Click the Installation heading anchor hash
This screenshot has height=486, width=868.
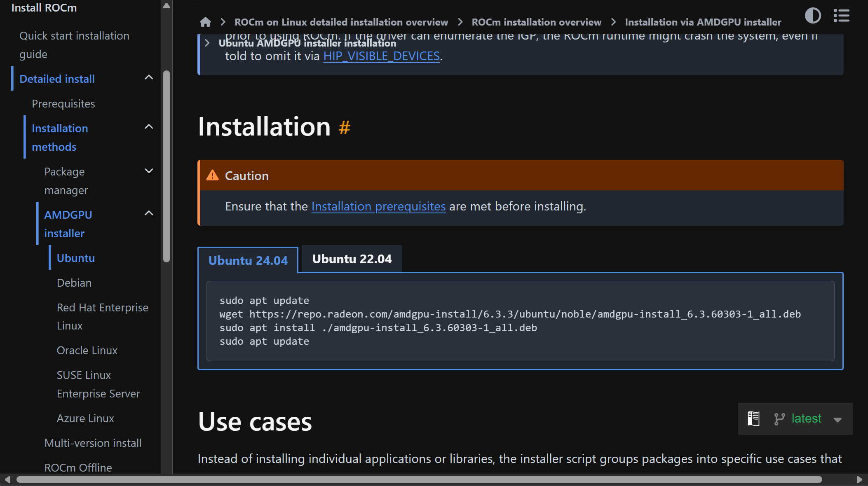point(344,127)
